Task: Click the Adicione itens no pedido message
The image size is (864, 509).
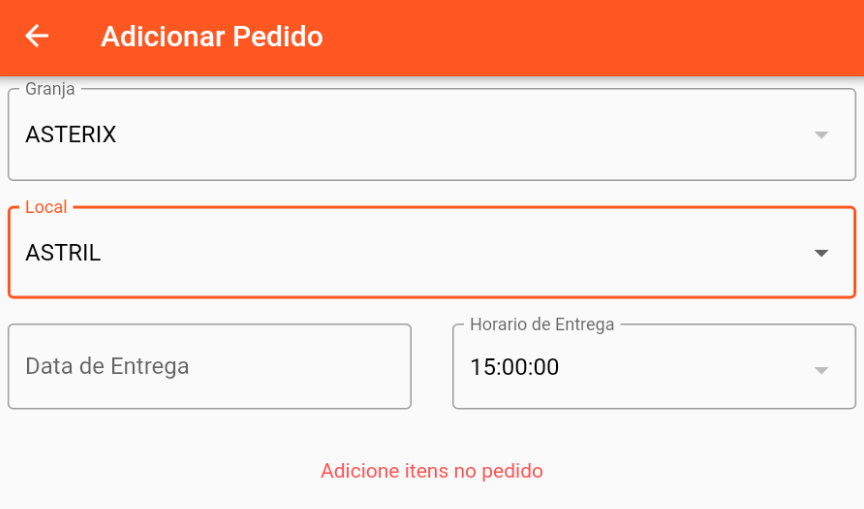Action: click(431, 470)
